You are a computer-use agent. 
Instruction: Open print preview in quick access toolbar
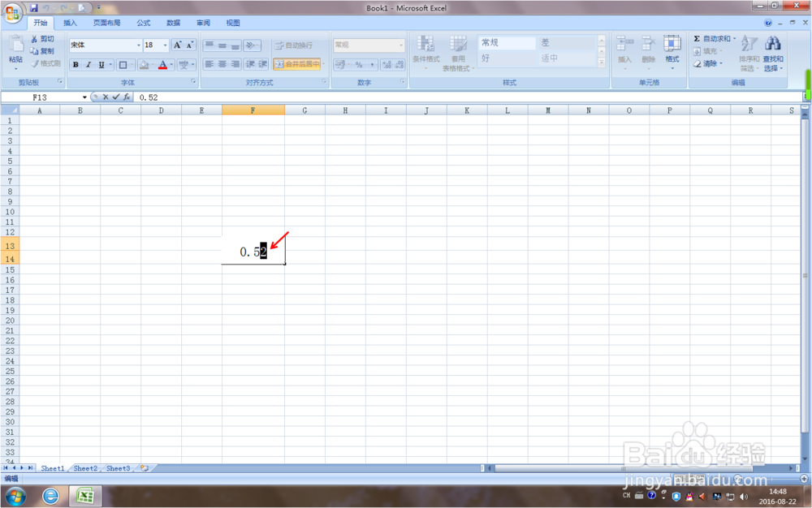click(82, 8)
